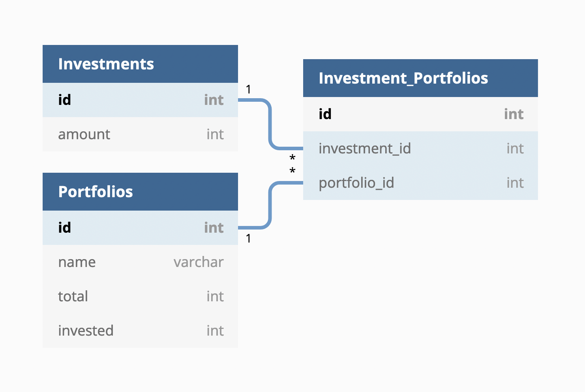Click the portfolio_id field row
Viewport: 585px width, 392px height.
pyautogui.click(x=420, y=183)
